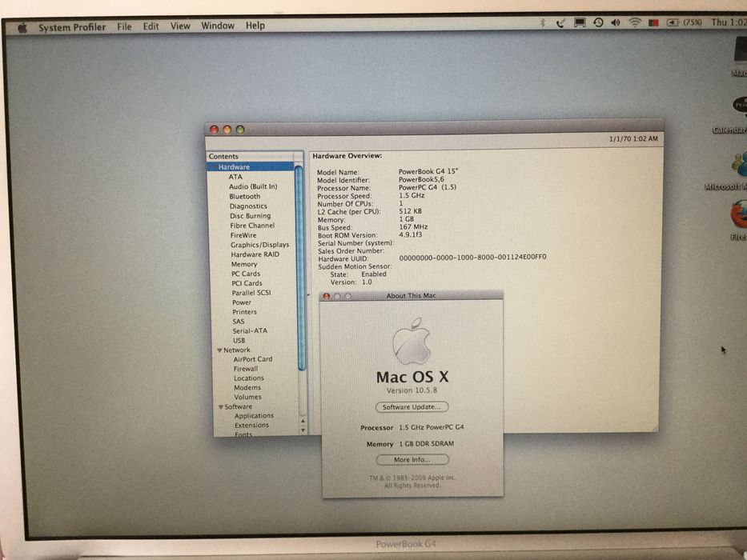Click the menu bar clock showing Thu
This screenshot has height=560, width=747.
click(729, 22)
